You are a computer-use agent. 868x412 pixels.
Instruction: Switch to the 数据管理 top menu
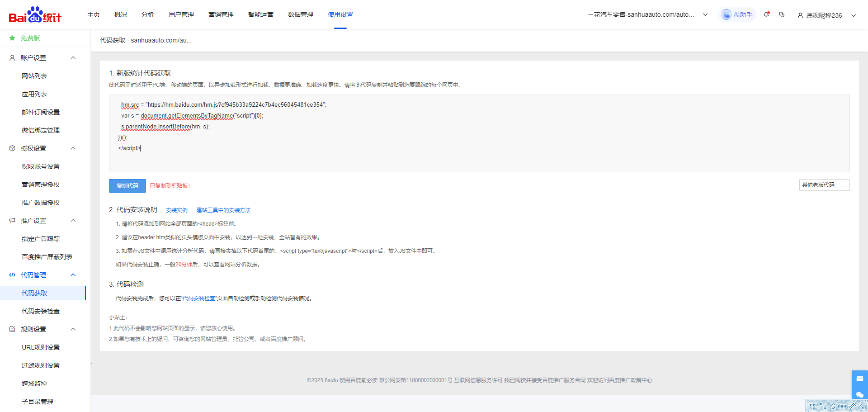coord(300,14)
